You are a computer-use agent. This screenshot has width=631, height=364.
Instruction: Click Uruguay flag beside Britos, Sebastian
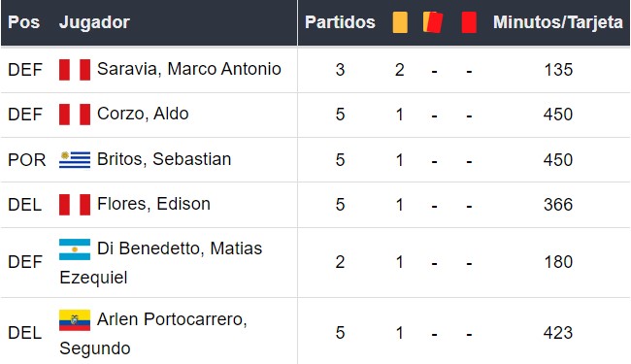click(x=75, y=160)
